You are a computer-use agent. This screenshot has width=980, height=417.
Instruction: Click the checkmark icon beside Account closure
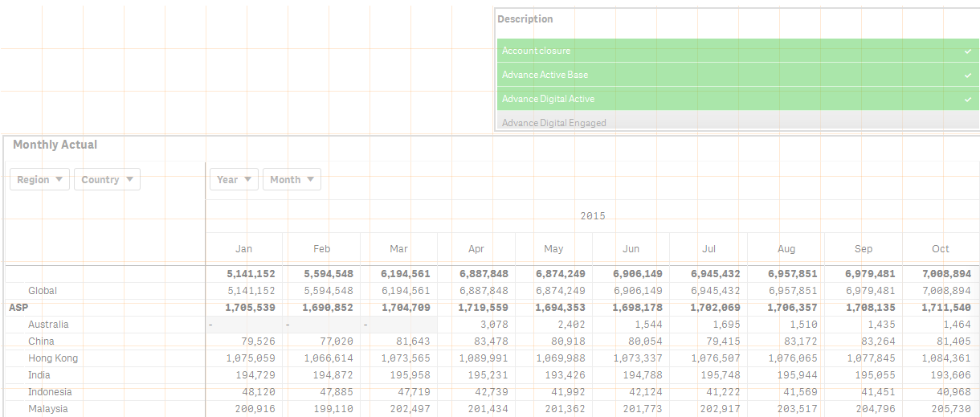pos(968,51)
